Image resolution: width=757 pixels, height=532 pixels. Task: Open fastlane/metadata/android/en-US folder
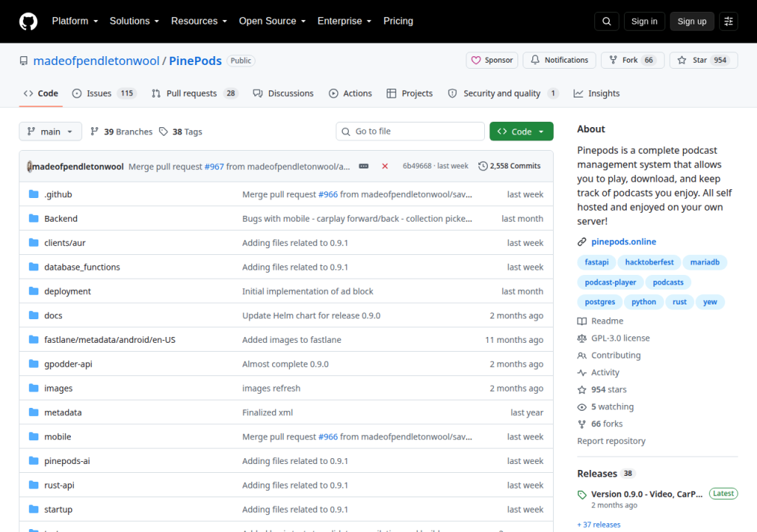tap(109, 340)
